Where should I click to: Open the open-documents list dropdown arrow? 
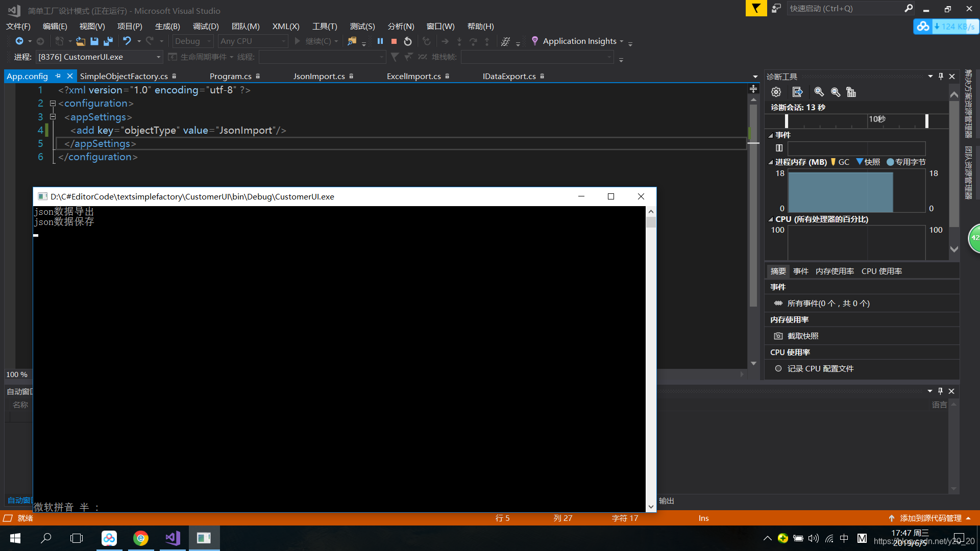pyautogui.click(x=755, y=77)
